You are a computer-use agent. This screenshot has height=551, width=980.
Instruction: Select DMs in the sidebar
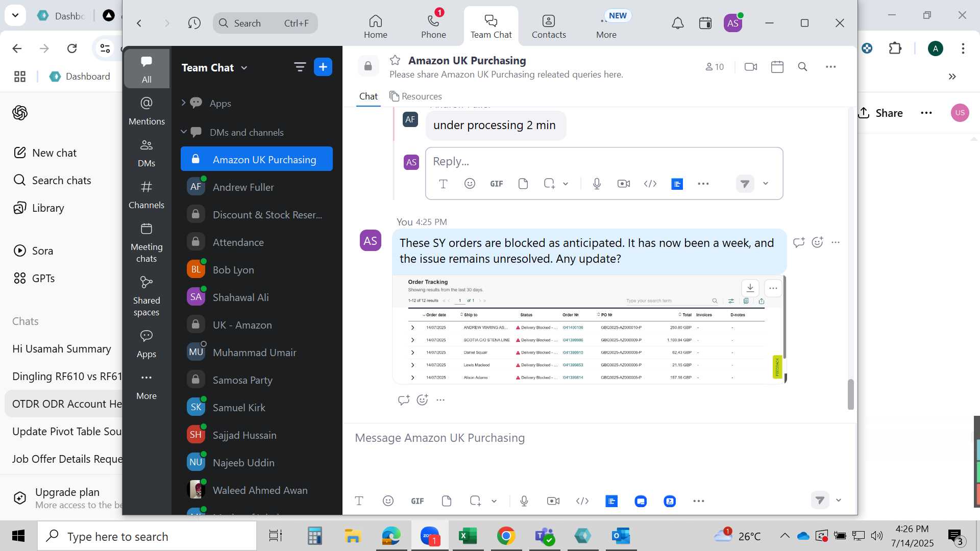tap(146, 153)
